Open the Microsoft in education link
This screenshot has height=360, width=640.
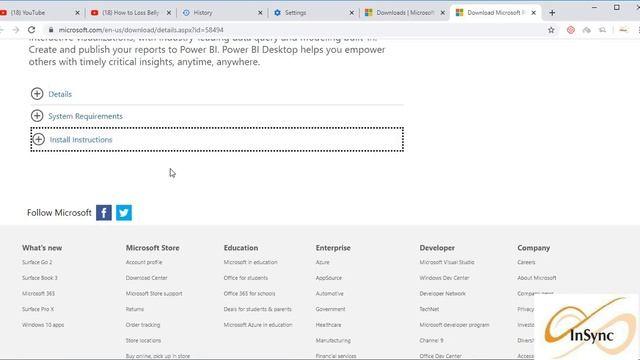coord(251,262)
